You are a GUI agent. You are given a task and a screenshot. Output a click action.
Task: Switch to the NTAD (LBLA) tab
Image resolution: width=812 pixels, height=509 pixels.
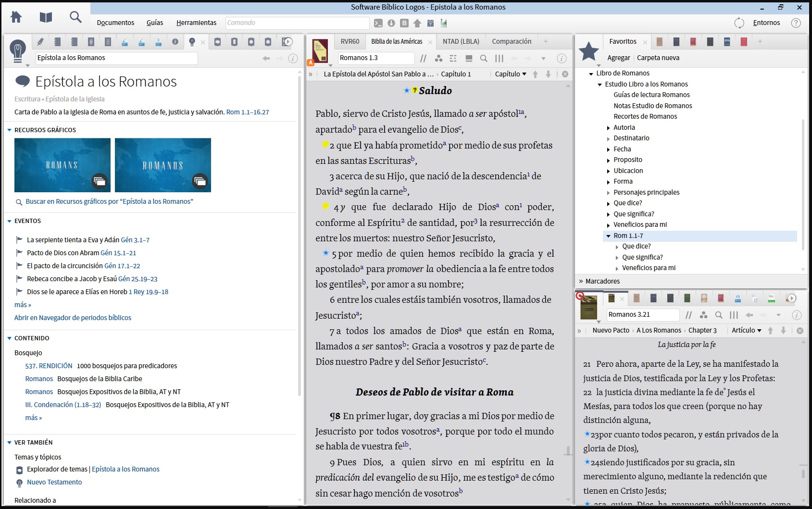pos(461,41)
